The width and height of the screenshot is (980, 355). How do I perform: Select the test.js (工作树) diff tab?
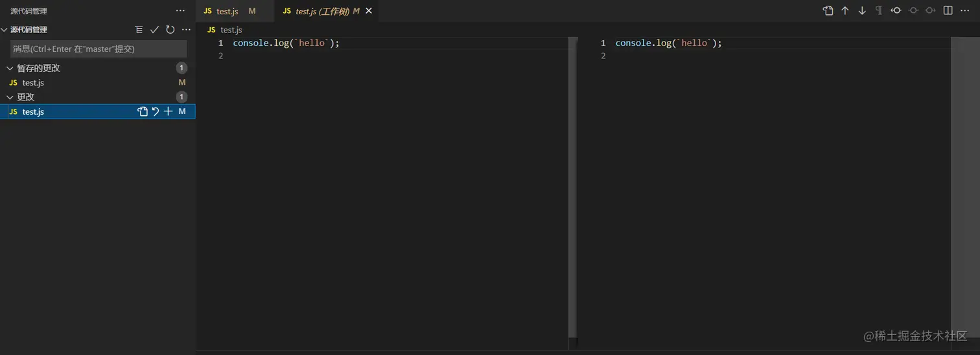327,11
